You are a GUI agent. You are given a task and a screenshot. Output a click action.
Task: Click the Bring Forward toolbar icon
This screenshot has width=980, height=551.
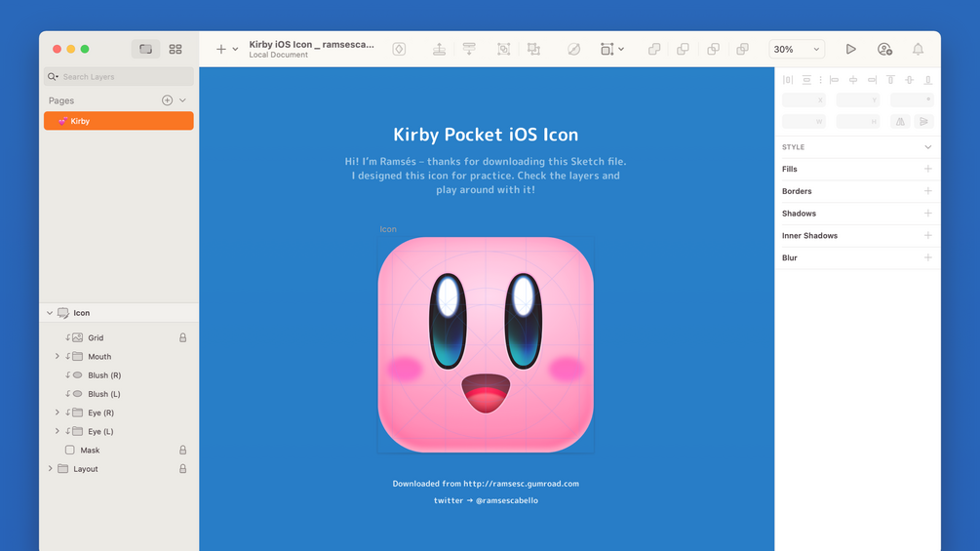pos(440,49)
